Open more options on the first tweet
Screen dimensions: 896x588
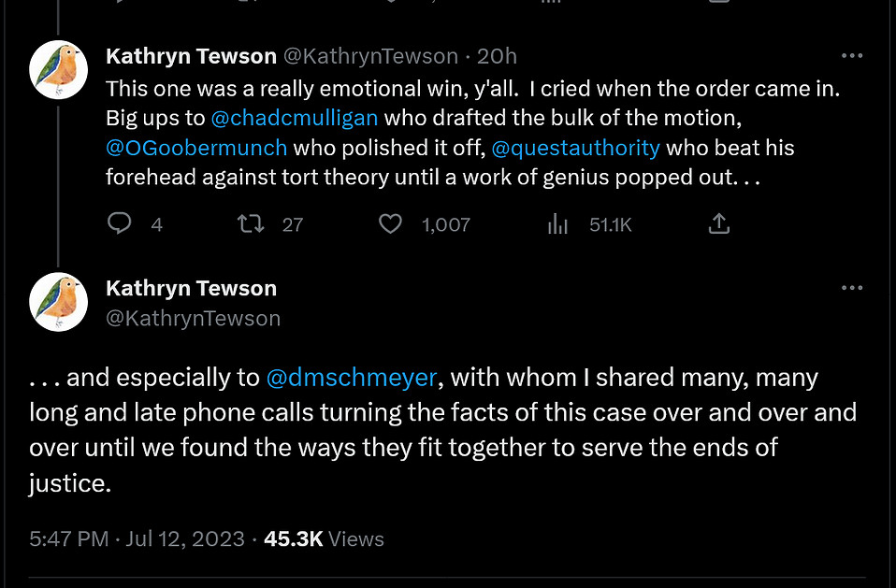[x=852, y=56]
